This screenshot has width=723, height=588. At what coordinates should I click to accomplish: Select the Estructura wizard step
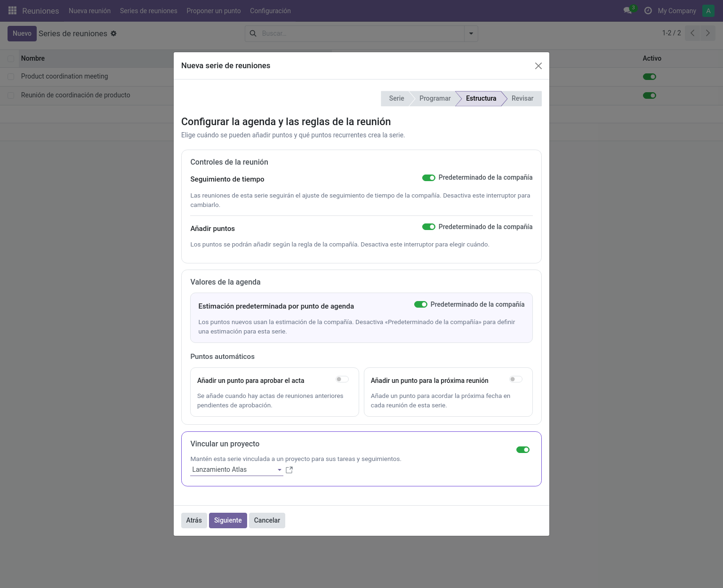click(x=481, y=98)
